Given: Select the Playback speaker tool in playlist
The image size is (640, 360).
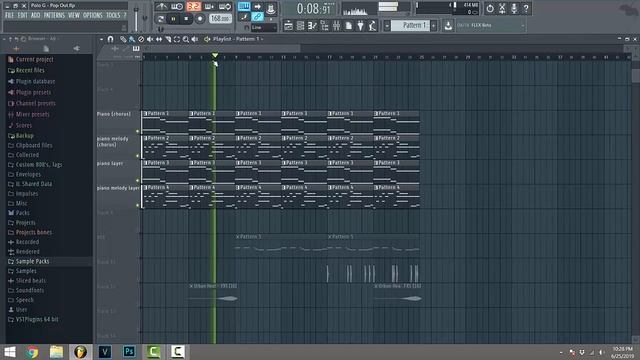Looking at the screenshot, I should coord(195,39).
